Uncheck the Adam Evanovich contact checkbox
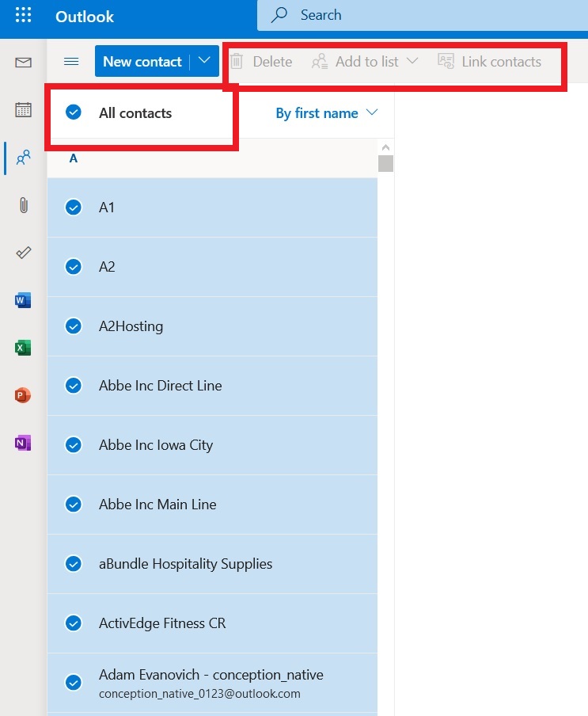The width and height of the screenshot is (588, 716). 74,682
